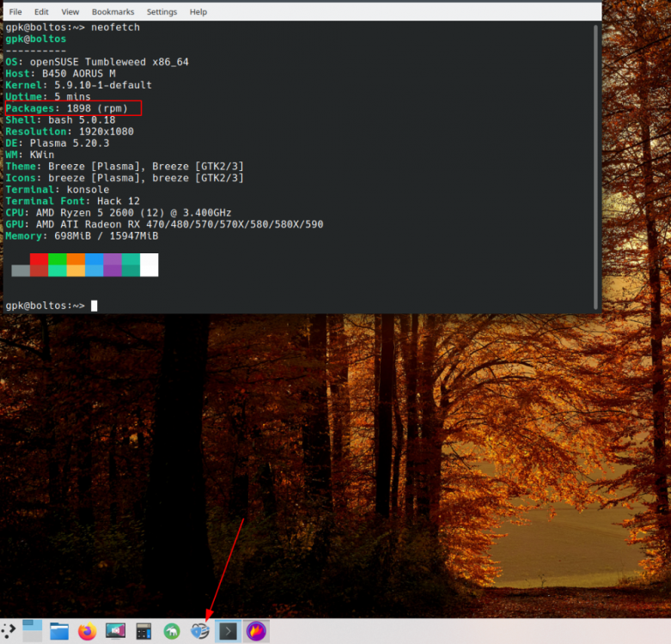Click the Konsole vertical scrollbar
Screen dimensions: 671x644
[595, 167]
